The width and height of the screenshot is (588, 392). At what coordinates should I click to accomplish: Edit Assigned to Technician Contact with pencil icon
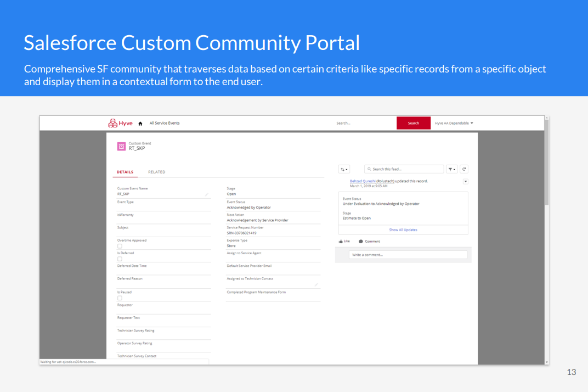[x=316, y=284]
